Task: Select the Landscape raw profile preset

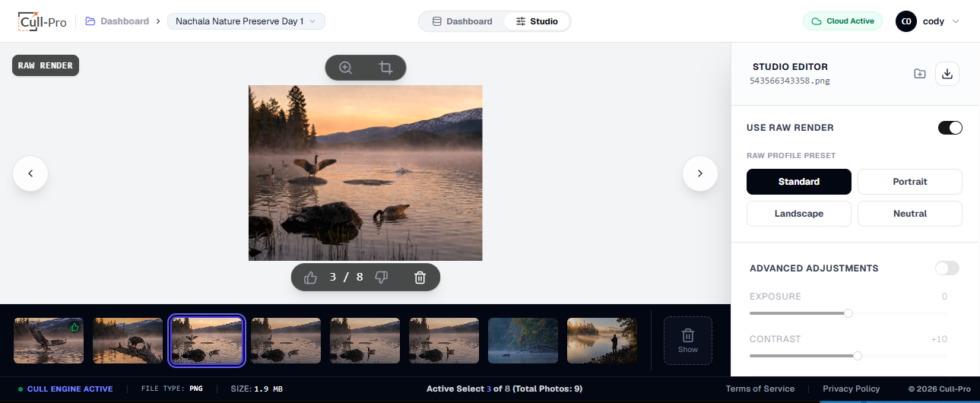Action: coord(799,214)
